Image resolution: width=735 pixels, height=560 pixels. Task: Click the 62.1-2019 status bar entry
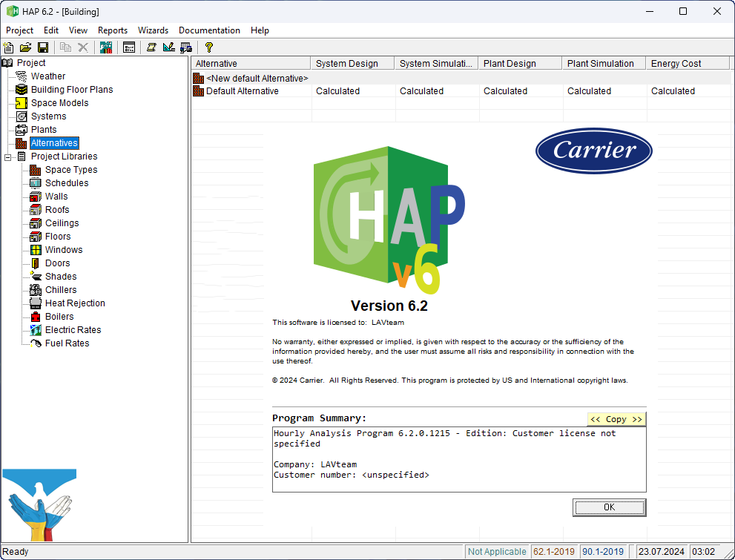(553, 552)
